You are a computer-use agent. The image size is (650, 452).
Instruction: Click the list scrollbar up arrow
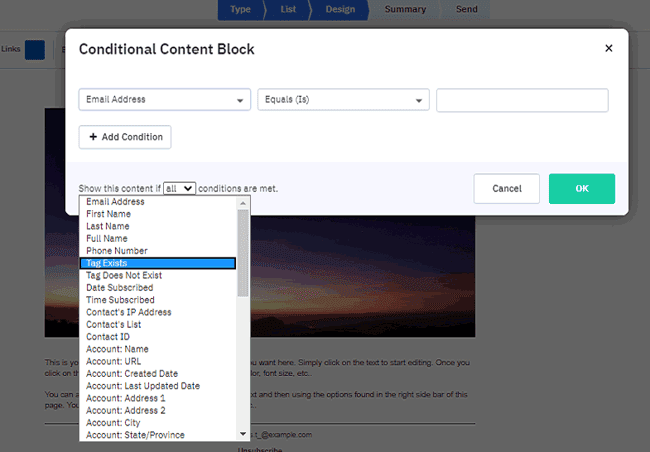[243, 202]
